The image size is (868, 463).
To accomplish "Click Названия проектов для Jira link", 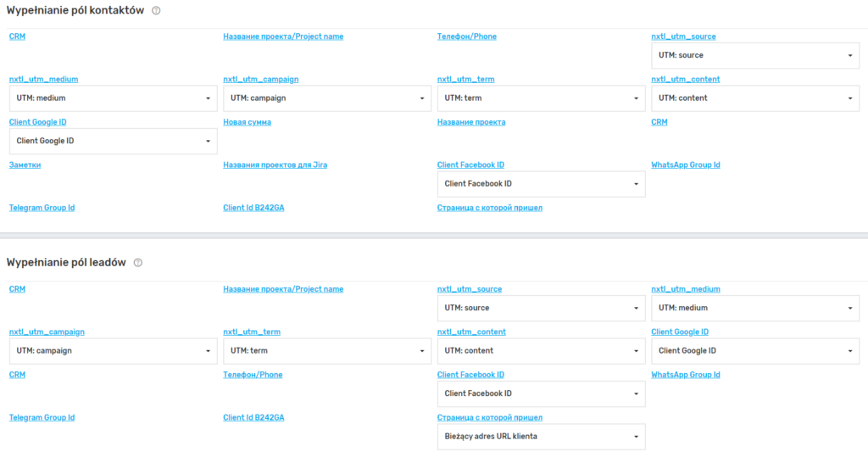I will pos(275,165).
